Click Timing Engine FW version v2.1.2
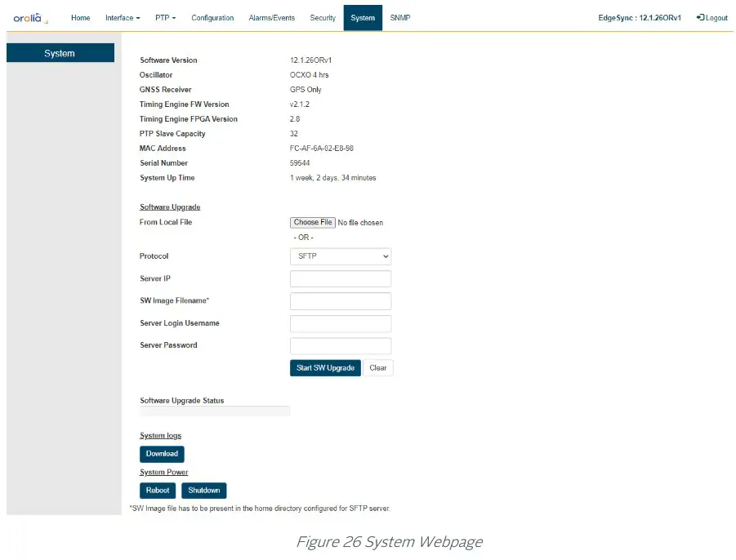The width and height of the screenshot is (736, 560). [x=300, y=104]
